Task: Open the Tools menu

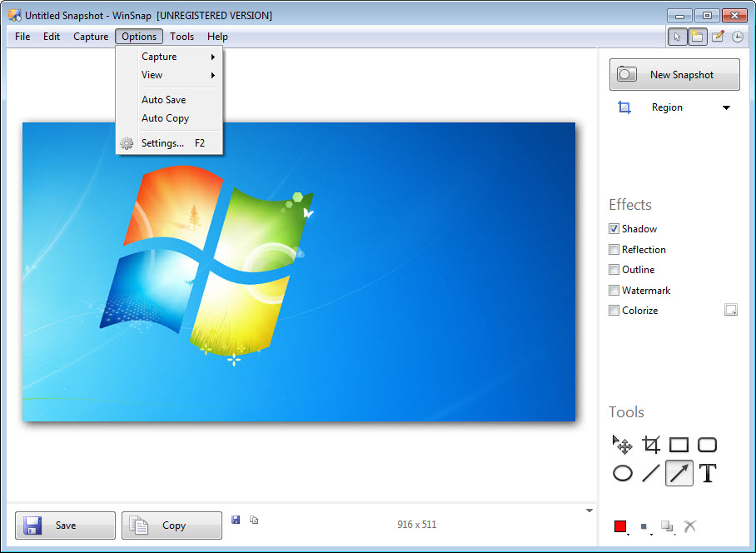Action: 182,37
